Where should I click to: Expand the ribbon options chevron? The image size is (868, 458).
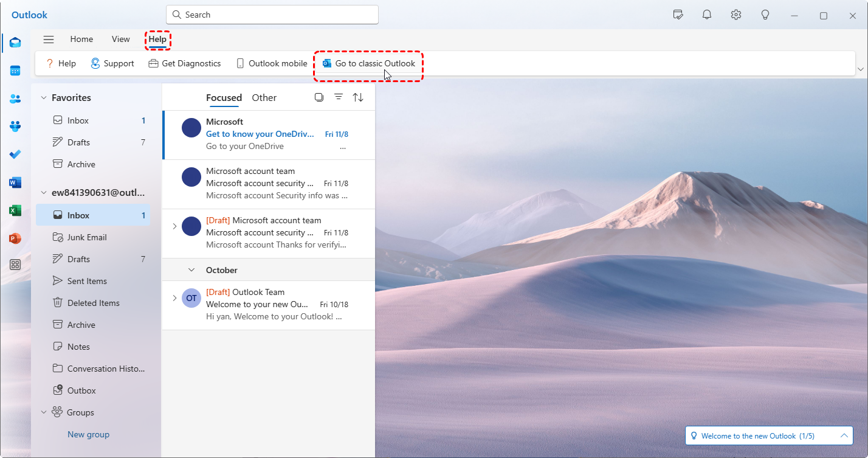tap(861, 69)
